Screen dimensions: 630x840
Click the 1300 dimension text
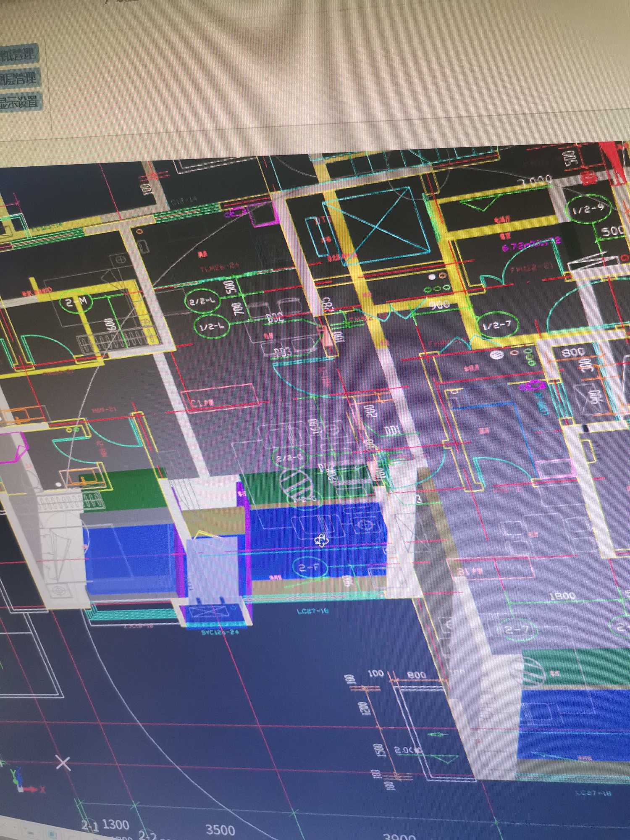[x=115, y=824]
